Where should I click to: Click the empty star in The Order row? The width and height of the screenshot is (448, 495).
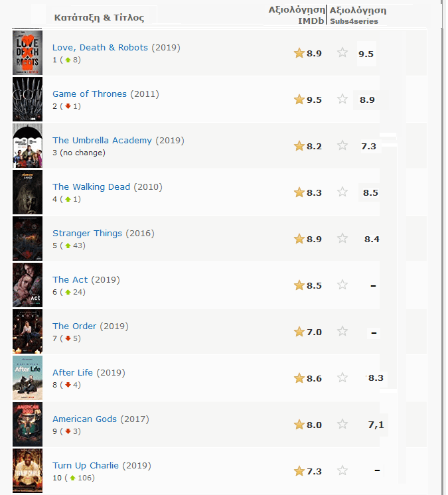pos(342,331)
